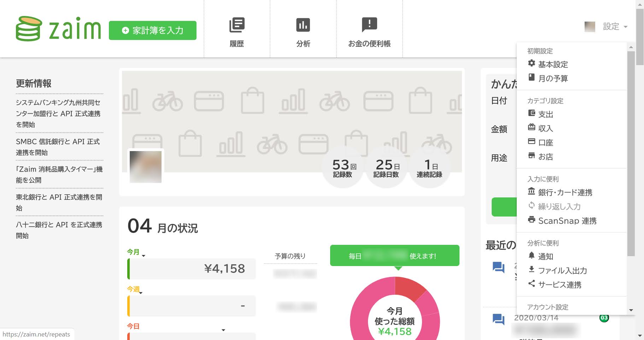Click the green 03 badge

[604, 318]
